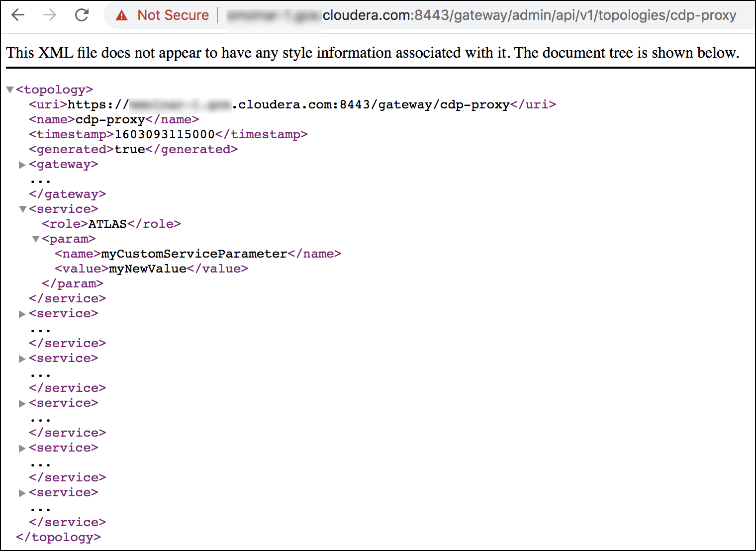Expand the last collapsed service element
The height and width of the screenshot is (551, 756).
tap(22, 493)
